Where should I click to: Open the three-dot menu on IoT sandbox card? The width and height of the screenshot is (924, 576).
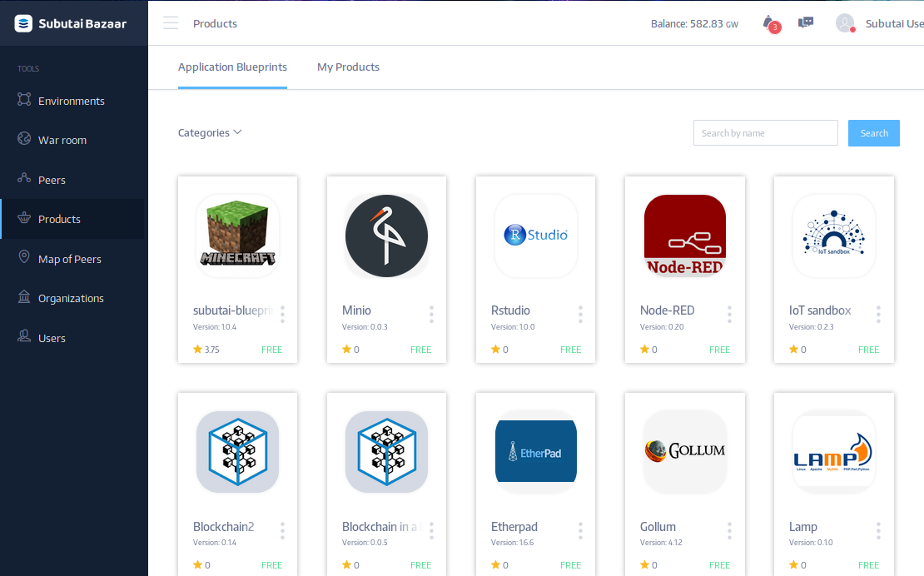click(x=878, y=314)
